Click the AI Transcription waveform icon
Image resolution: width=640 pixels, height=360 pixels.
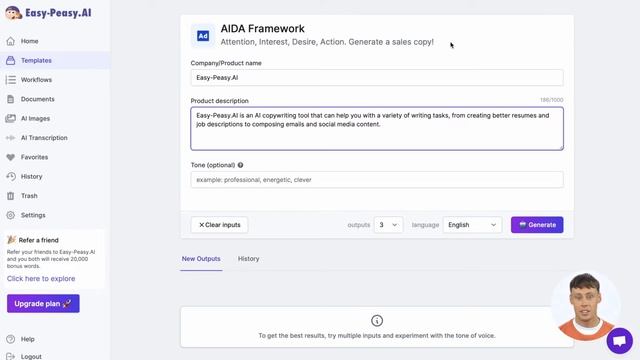(x=11, y=138)
